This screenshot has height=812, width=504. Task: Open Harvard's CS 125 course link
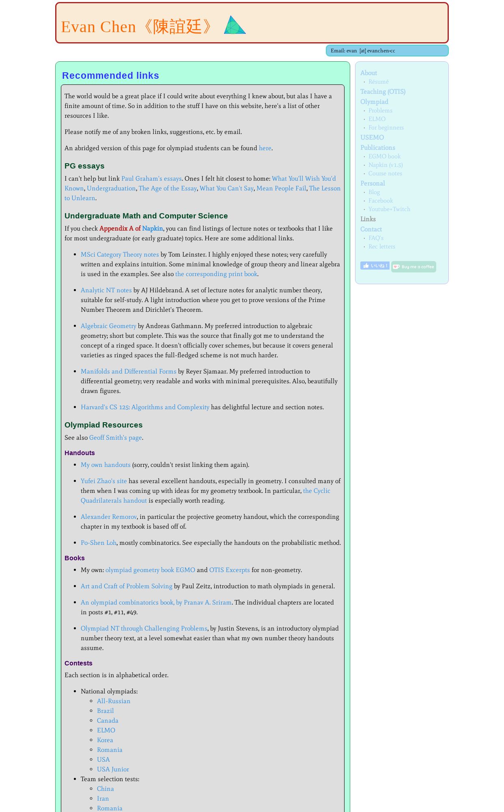(145, 407)
